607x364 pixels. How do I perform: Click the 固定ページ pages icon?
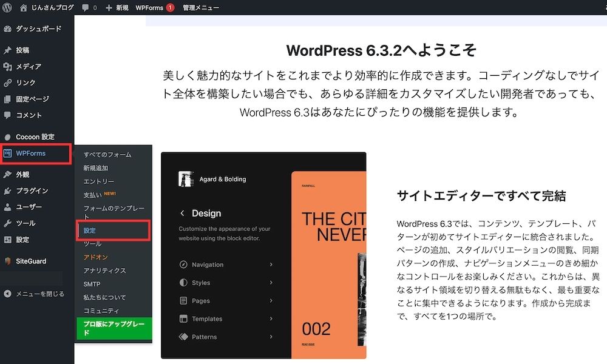(x=7, y=99)
